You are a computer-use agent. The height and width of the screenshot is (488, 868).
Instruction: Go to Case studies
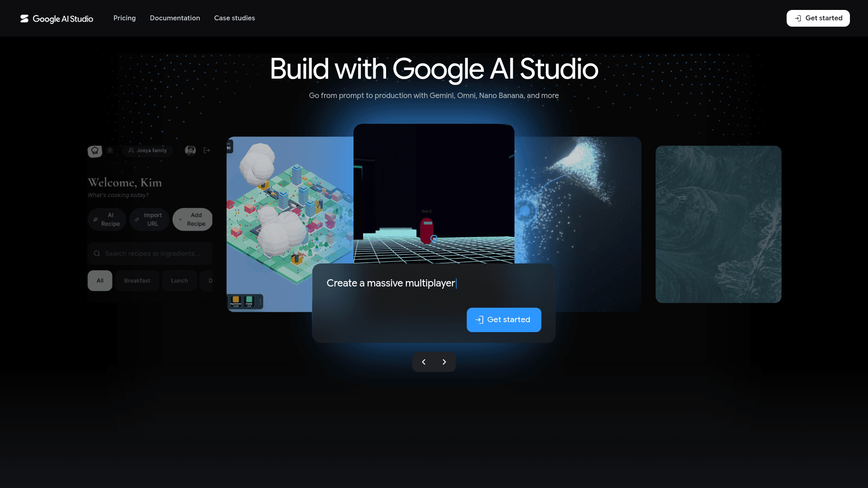coord(235,18)
